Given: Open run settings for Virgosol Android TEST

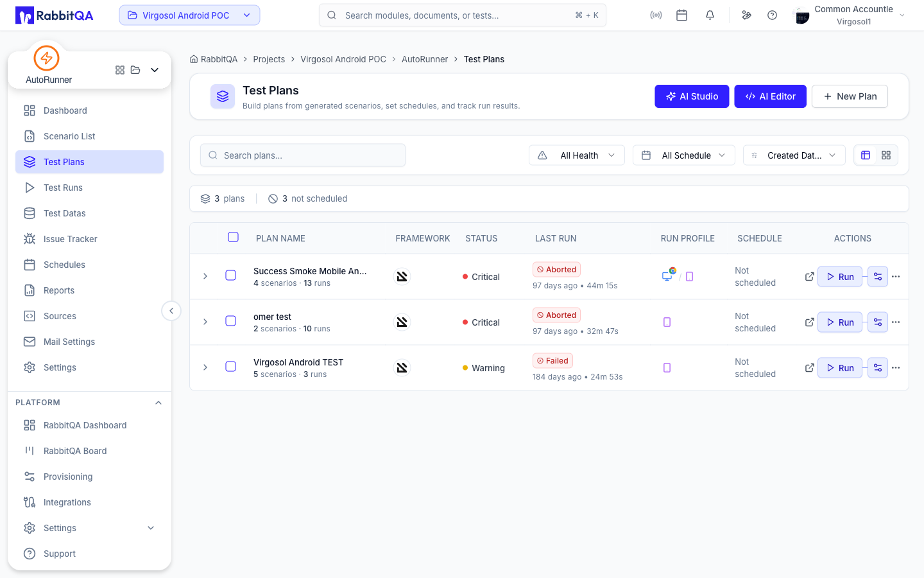Looking at the screenshot, I should (878, 368).
